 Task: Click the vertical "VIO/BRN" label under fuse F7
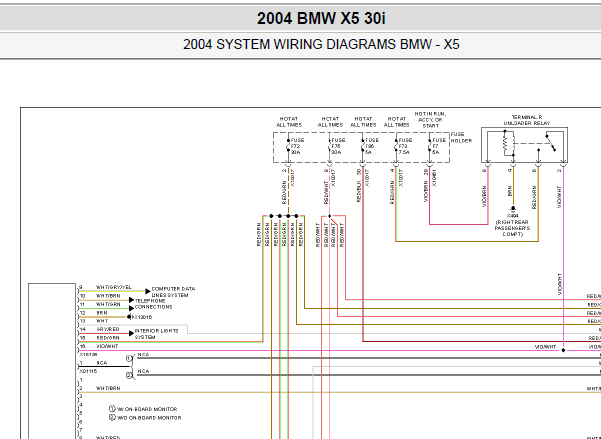pos(426,191)
